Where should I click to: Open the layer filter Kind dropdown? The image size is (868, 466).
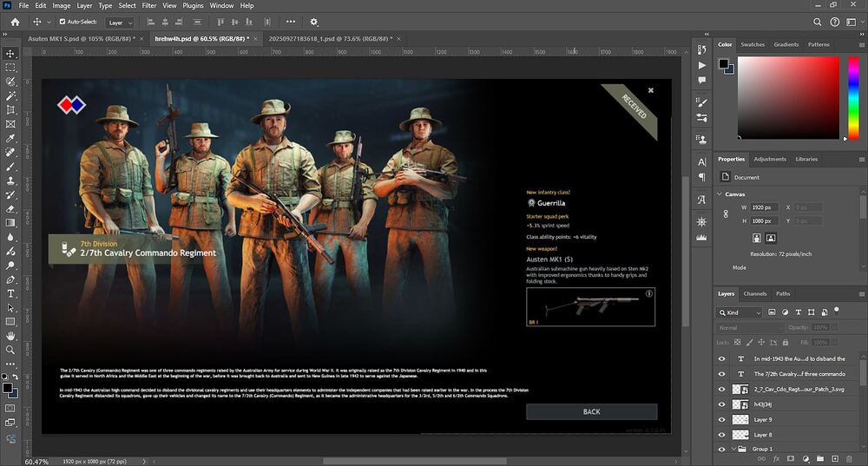[x=744, y=312]
